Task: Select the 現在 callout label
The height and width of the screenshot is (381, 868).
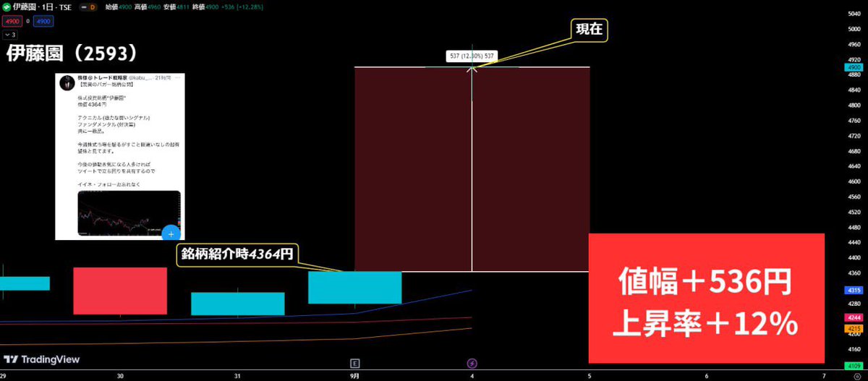Action: tap(590, 31)
